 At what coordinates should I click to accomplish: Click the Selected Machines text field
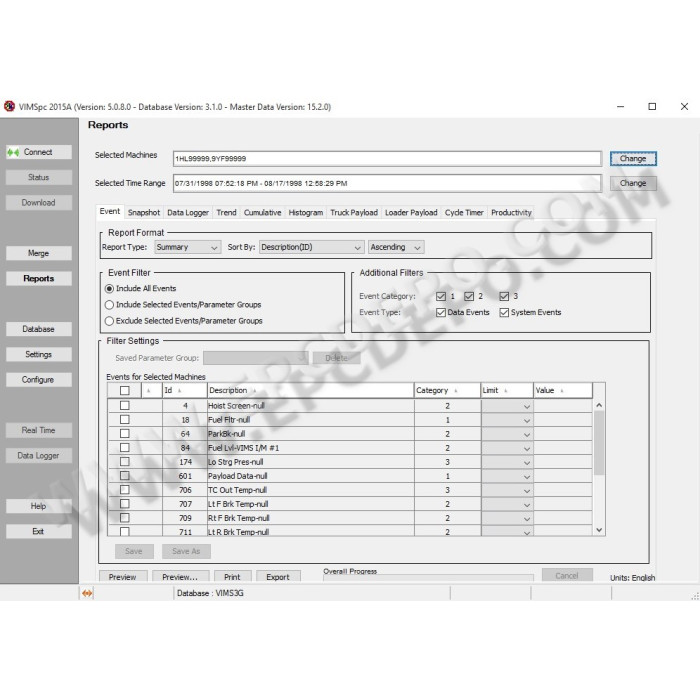coord(387,159)
